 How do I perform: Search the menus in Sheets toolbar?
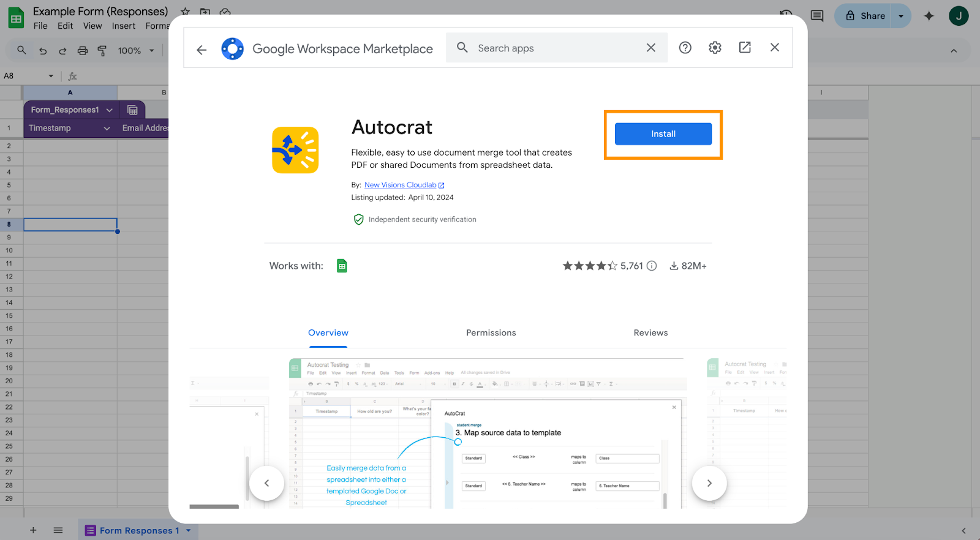point(21,50)
